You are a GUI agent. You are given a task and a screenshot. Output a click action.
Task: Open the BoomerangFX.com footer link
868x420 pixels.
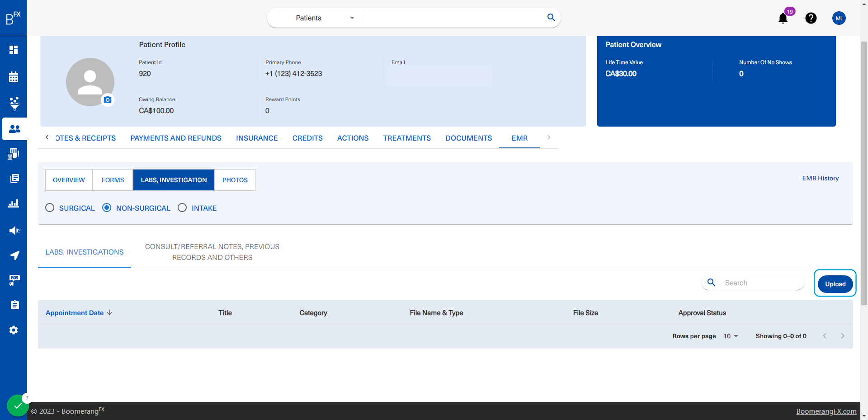826,411
